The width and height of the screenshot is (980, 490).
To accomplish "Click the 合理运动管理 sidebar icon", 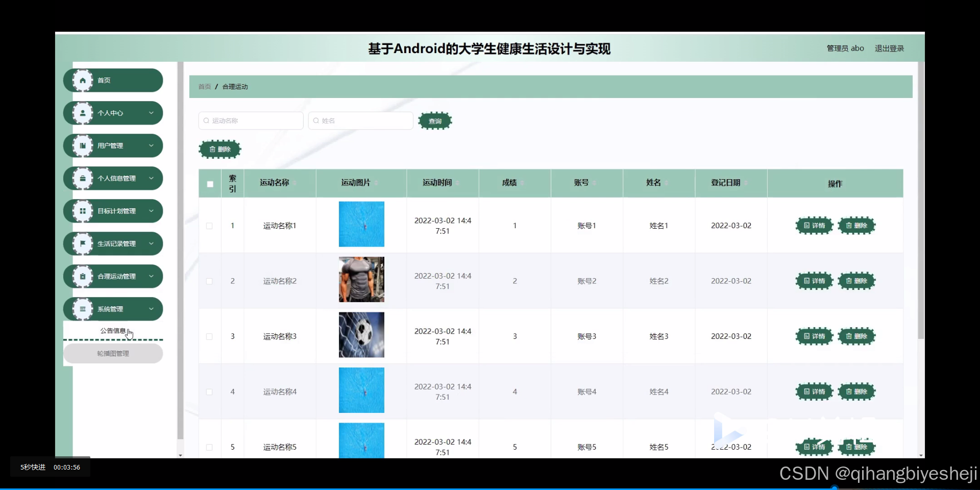I will coord(83,276).
